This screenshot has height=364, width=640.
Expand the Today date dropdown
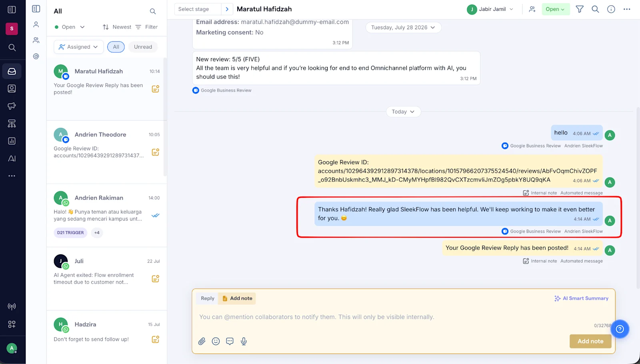click(403, 112)
